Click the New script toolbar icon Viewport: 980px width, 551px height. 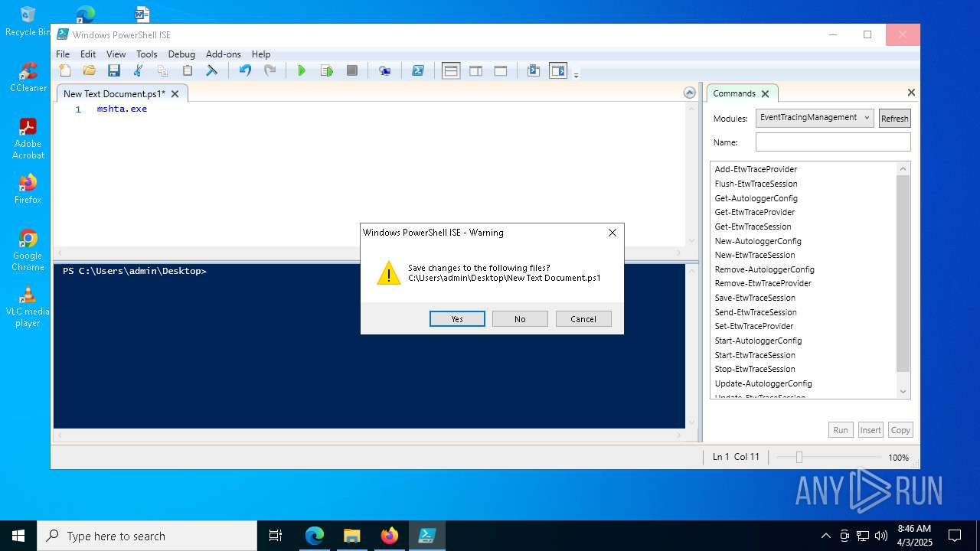pos(65,70)
